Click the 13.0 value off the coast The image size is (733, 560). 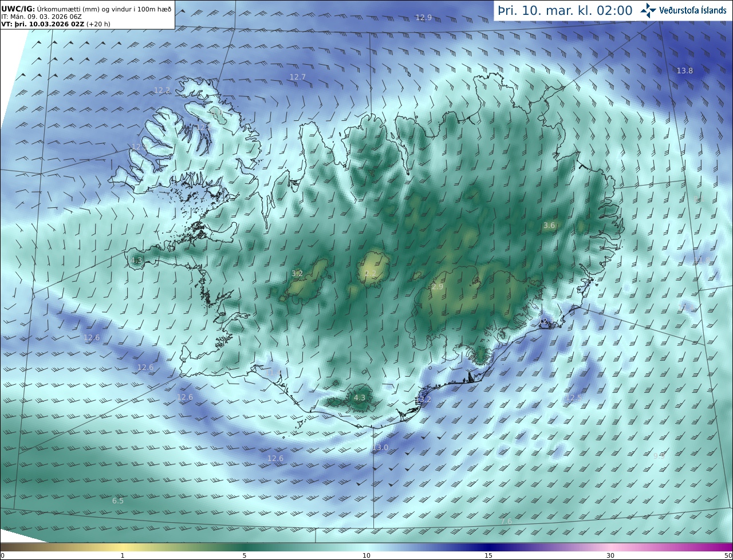[x=380, y=448]
